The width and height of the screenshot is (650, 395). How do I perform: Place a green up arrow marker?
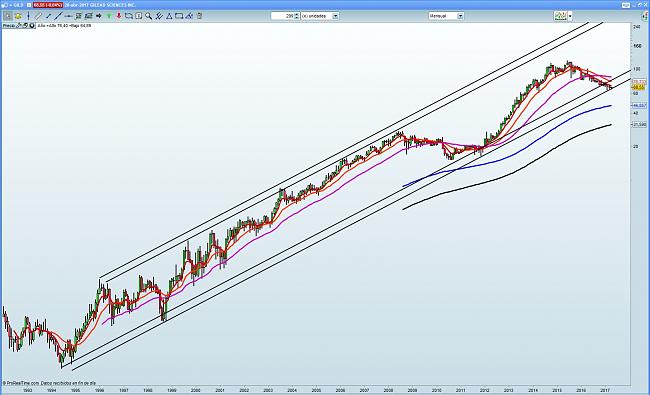click(109, 16)
